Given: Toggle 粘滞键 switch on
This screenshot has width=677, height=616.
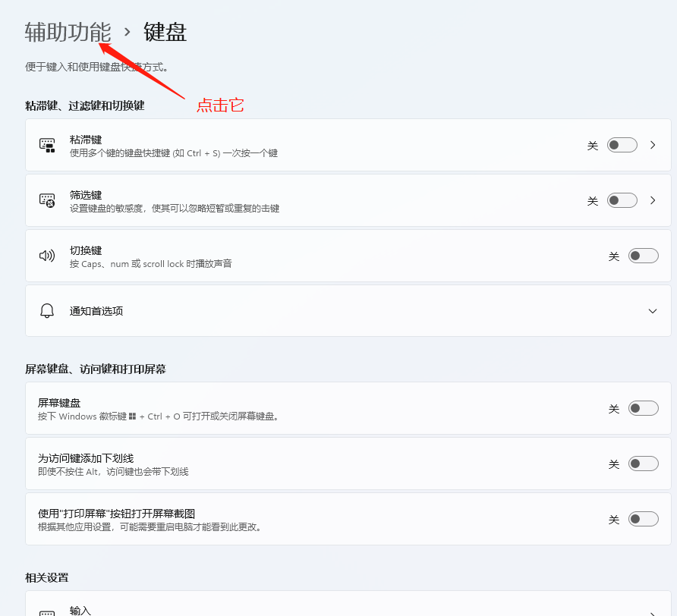Looking at the screenshot, I should (x=622, y=145).
